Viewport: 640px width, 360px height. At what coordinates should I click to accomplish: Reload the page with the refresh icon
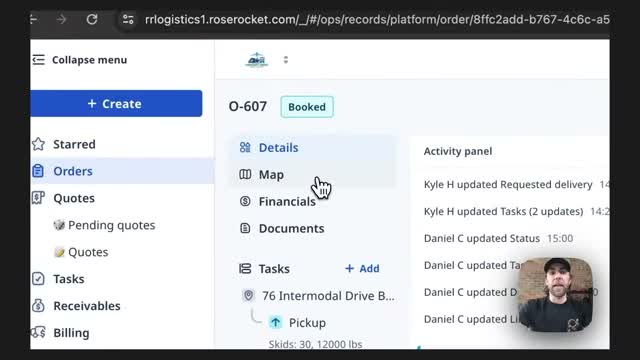point(92,19)
